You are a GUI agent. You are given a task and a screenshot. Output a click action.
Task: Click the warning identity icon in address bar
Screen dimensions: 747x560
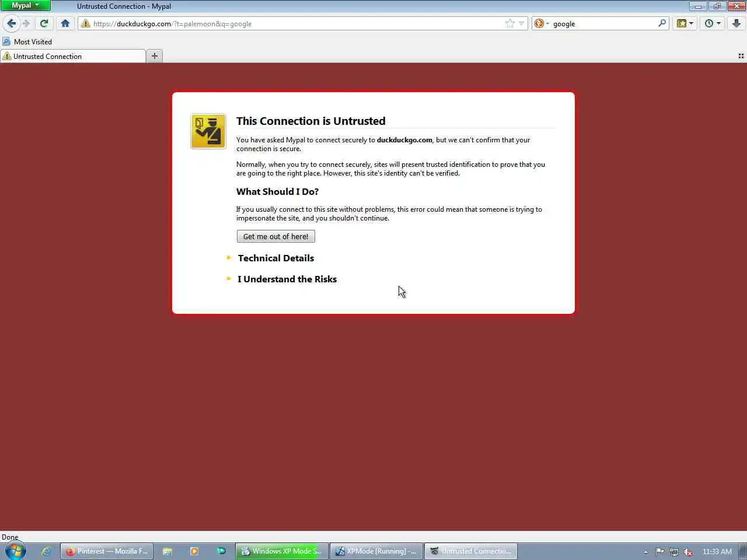pyautogui.click(x=86, y=23)
